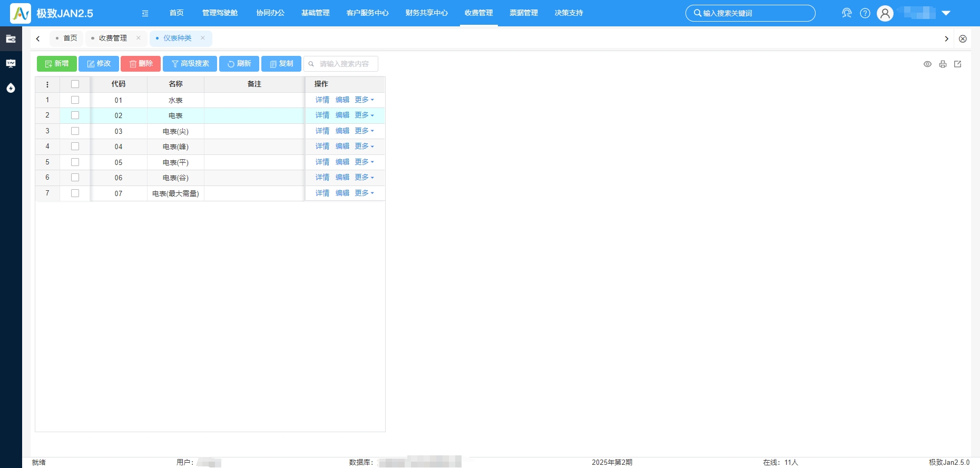Sort by the 代码 column header

[x=119, y=84]
